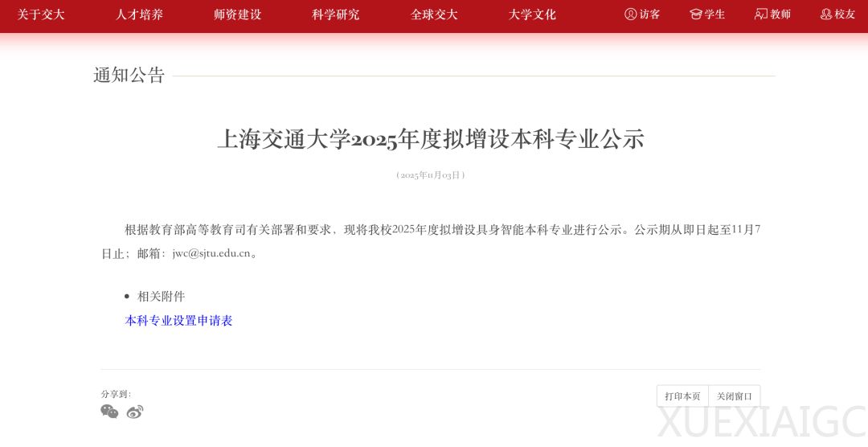
Task: Open 大学文化 navigation menu
Action: pos(532,15)
